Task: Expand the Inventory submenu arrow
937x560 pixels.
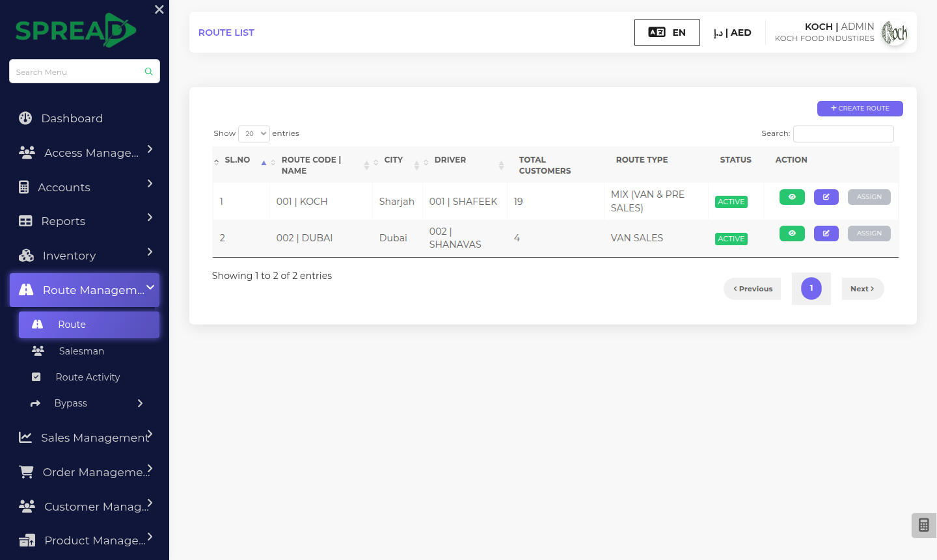Action: (x=150, y=252)
